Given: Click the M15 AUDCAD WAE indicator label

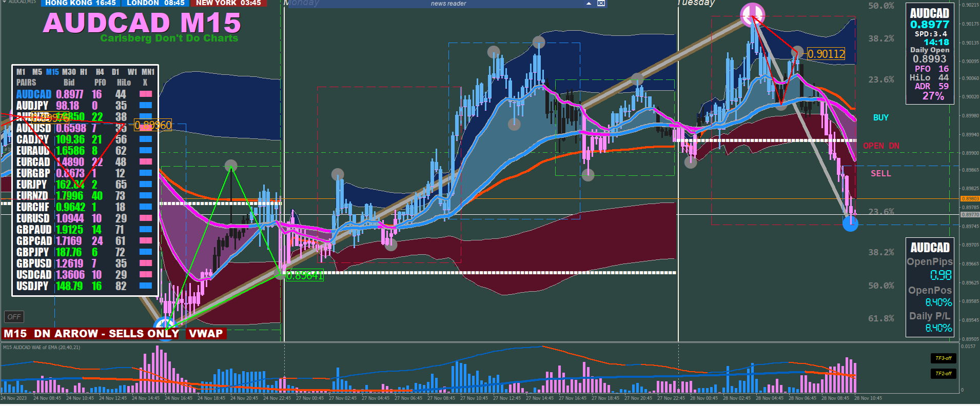Looking at the screenshot, I should coord(42,348).
